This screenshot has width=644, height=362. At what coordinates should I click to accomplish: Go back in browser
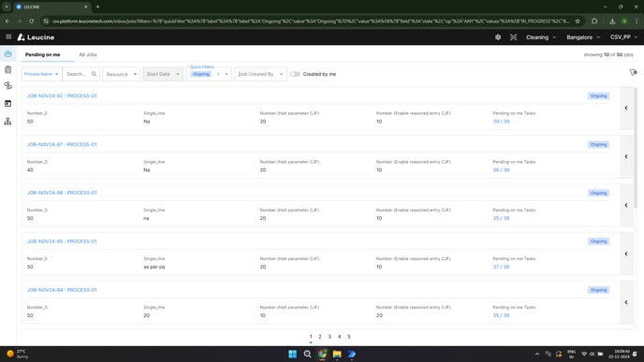(7, 21)
